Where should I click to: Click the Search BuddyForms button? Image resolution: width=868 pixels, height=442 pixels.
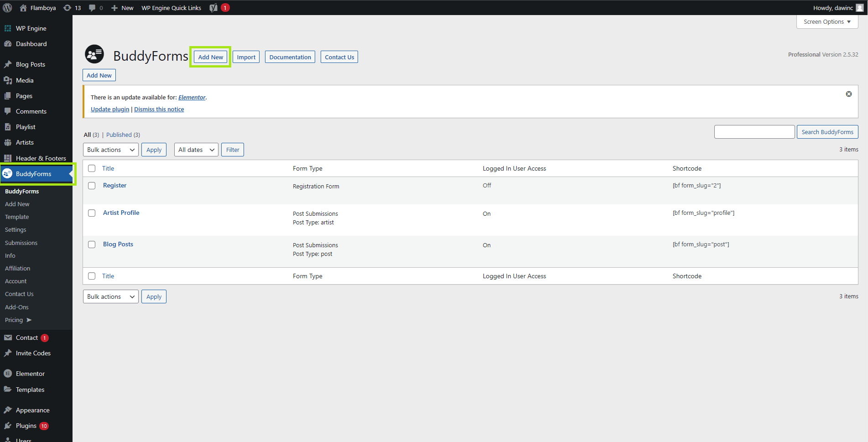click(827, 132)
